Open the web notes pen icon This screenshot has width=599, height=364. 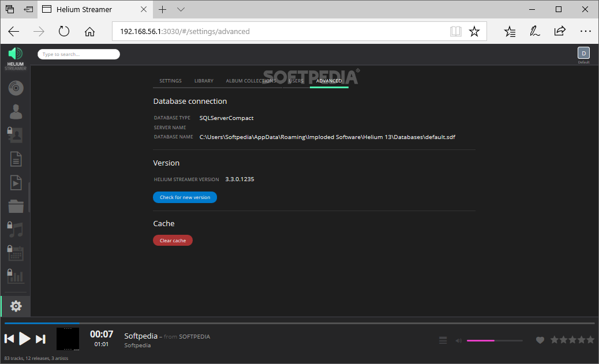[534, 31]
